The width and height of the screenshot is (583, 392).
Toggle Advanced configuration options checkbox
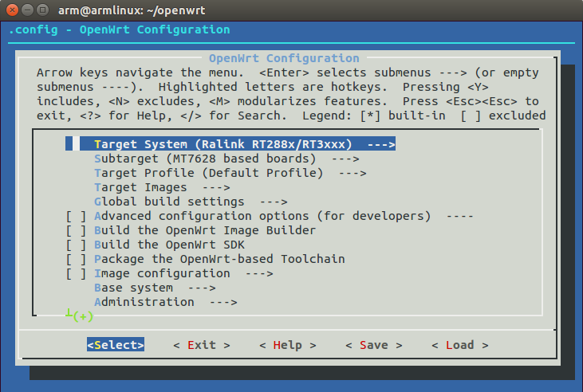77,216
